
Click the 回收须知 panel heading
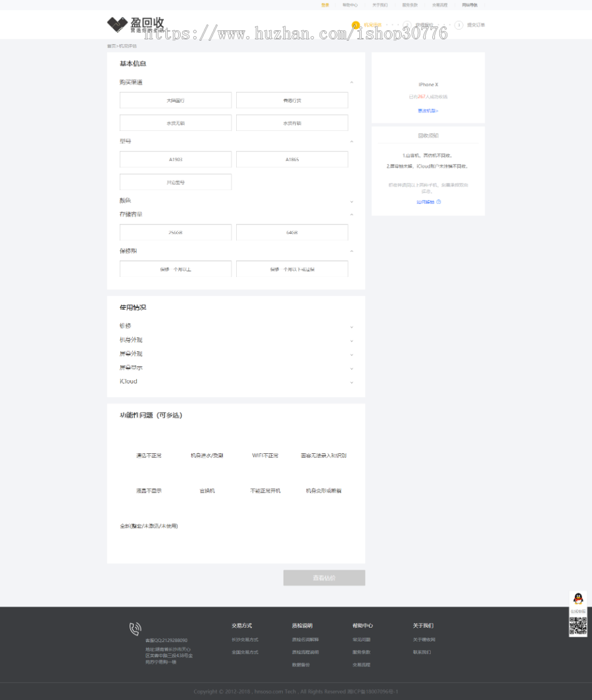pos(428,136)
